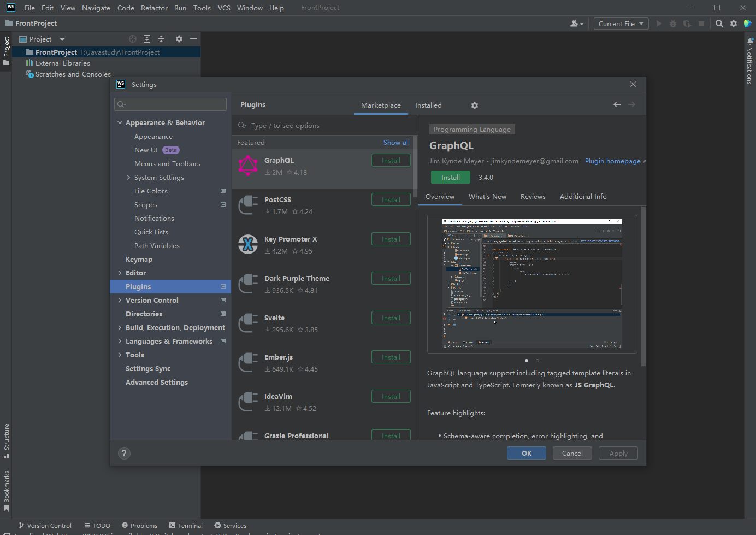Expand Build, Execution, Deployment group

click(120, 328)
